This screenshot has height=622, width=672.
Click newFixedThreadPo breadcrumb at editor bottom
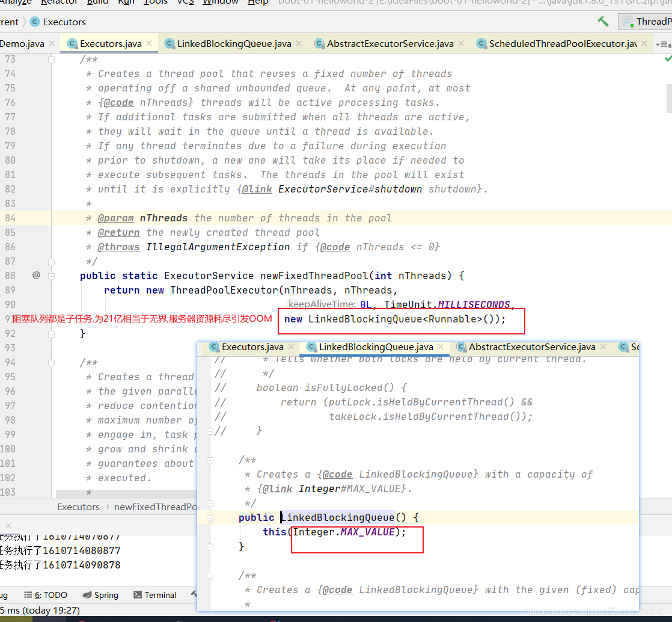[x=156, y=507]
